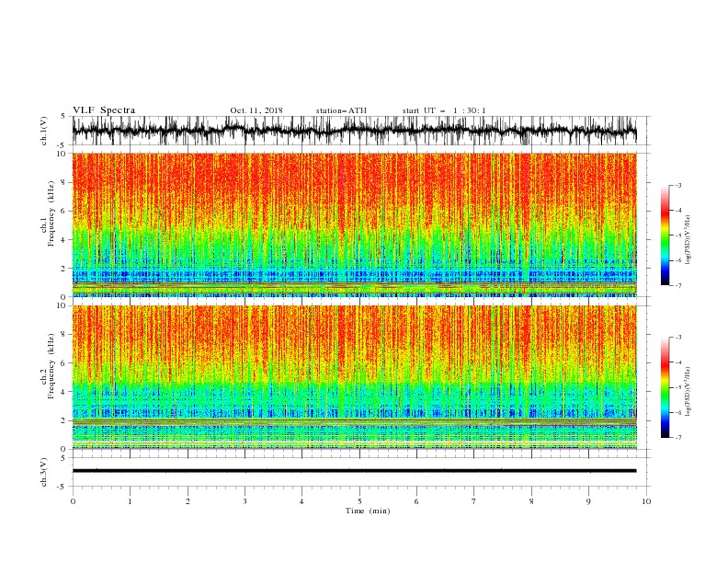
Task: Click the upper 'log(PSD)(V²/Hz)' colorbar label
Action: 688,240
